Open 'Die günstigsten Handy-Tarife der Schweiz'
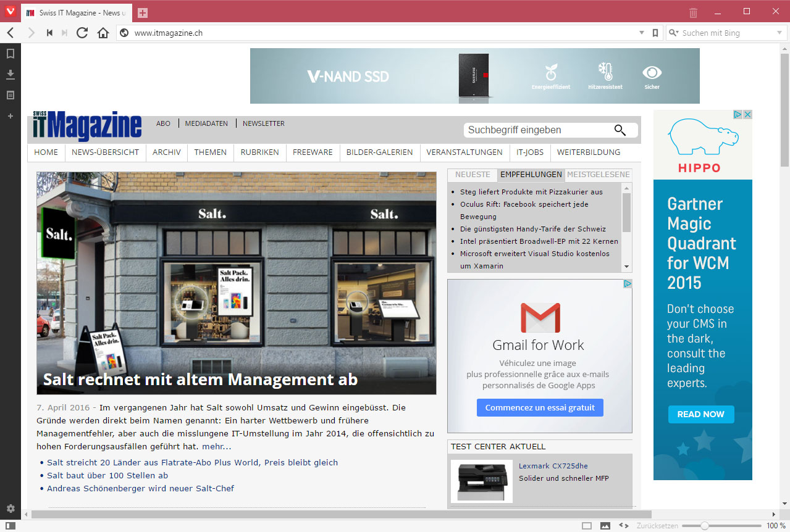The width and height of the screenshot is (790, 532). (x=533, y=229)
